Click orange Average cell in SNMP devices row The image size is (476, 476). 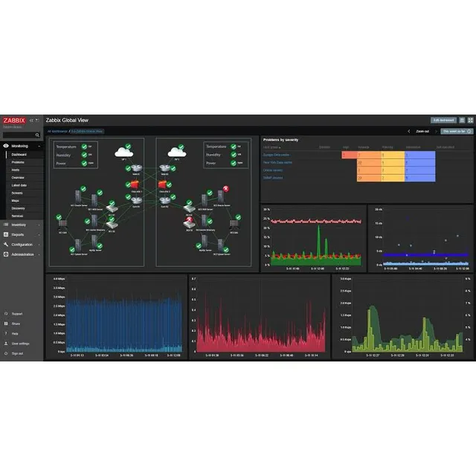pyautogui.click(x=369, y=178)
